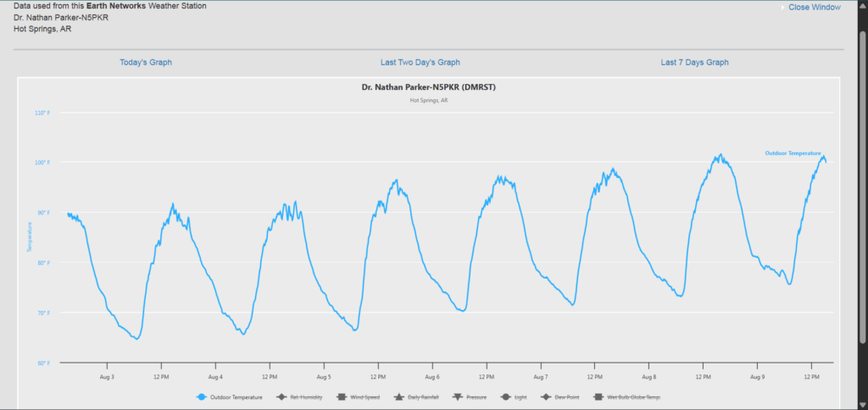Open Today's Graph tab
Screen dimensions: 868x410
pyautogui.click(x=146, y=63)
